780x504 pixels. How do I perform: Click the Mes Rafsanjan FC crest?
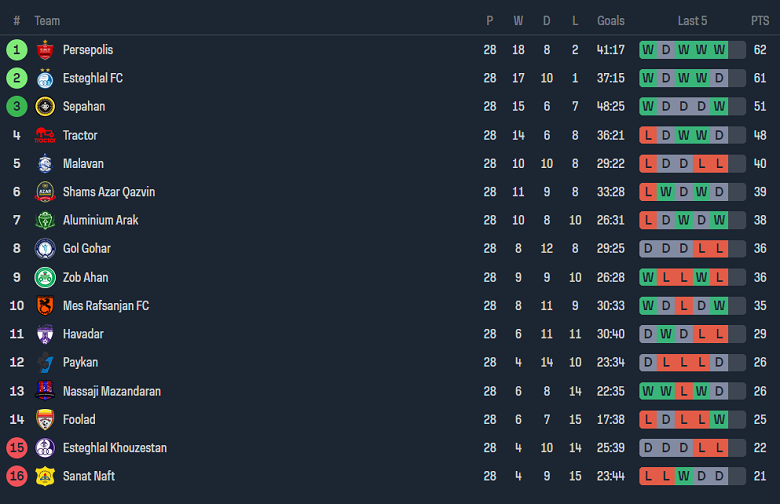coord(45,306)
